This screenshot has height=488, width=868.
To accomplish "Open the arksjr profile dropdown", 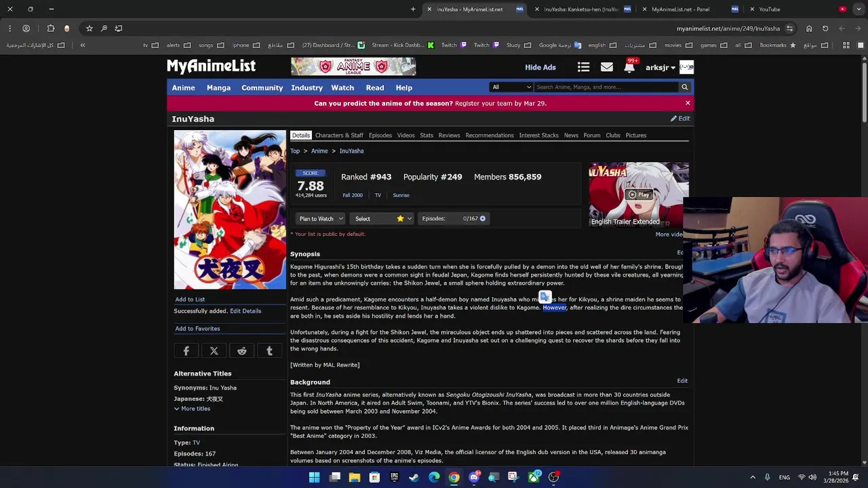I will click(x=660, y=67).
